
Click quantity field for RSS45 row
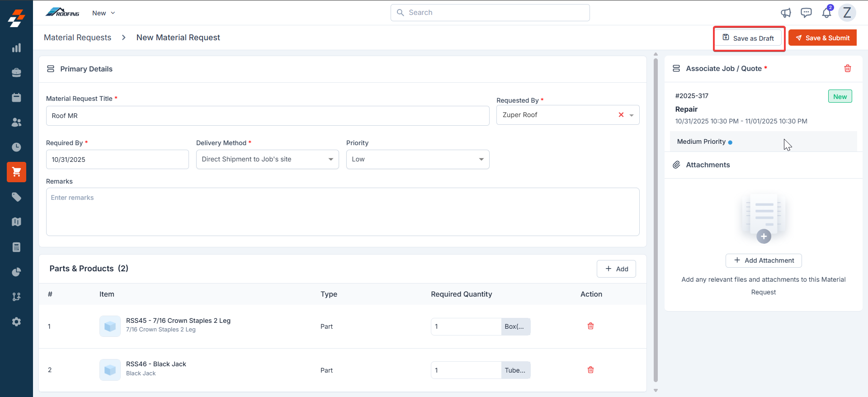click(x=466, y=326)
